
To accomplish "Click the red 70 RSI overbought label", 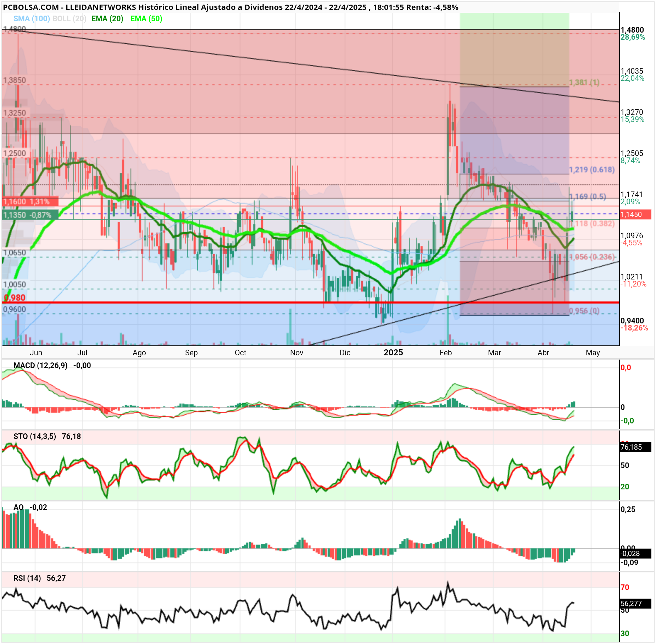I will (625, 588).
